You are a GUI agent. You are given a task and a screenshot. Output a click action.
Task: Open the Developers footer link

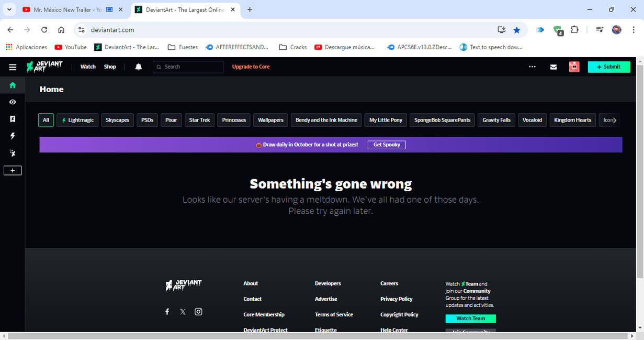point(328,283)
